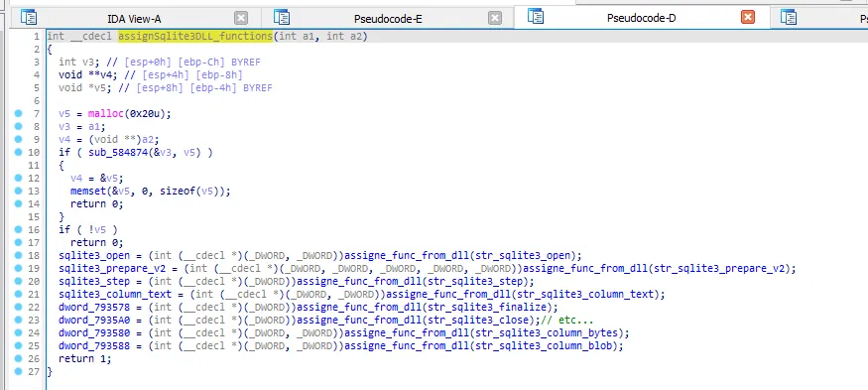The width and height of the screenshot is (868, 390).
Task: Click the str_sqlite3_open argument
Action: tap(524, 255)
